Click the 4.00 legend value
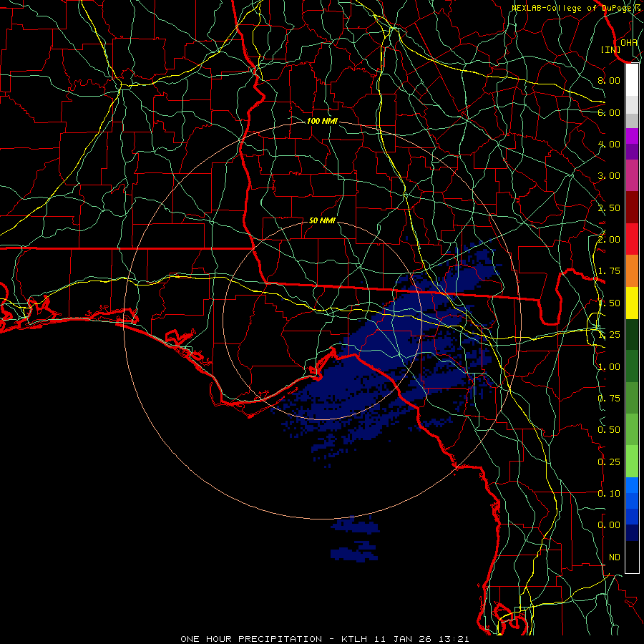 [x=609, y=144]
